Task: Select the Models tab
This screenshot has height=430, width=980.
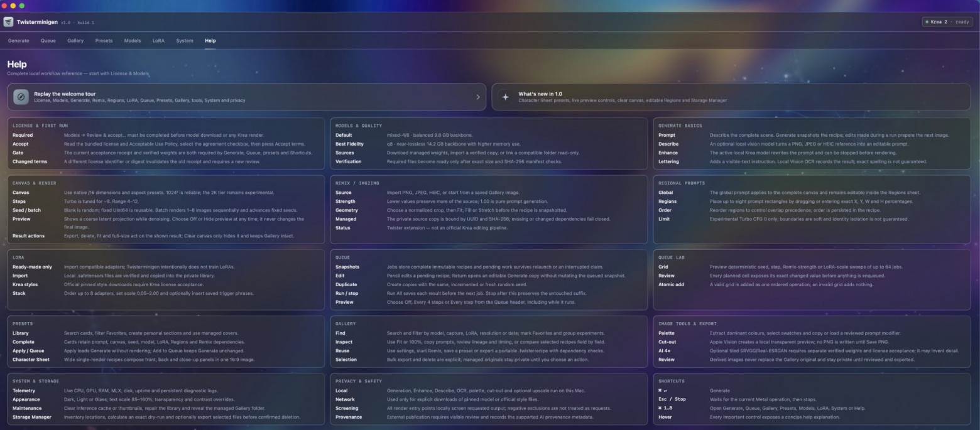Action: (x=133, y=41)
